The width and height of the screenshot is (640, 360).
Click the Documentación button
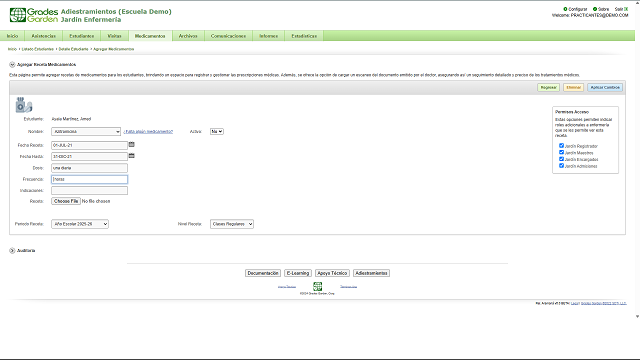(263, 273)
